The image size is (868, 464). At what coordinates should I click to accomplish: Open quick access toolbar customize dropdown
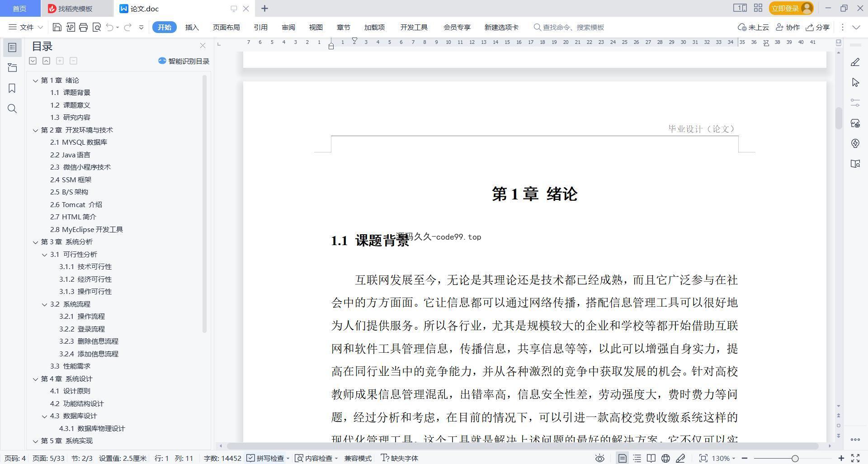(x=141, y=27)
